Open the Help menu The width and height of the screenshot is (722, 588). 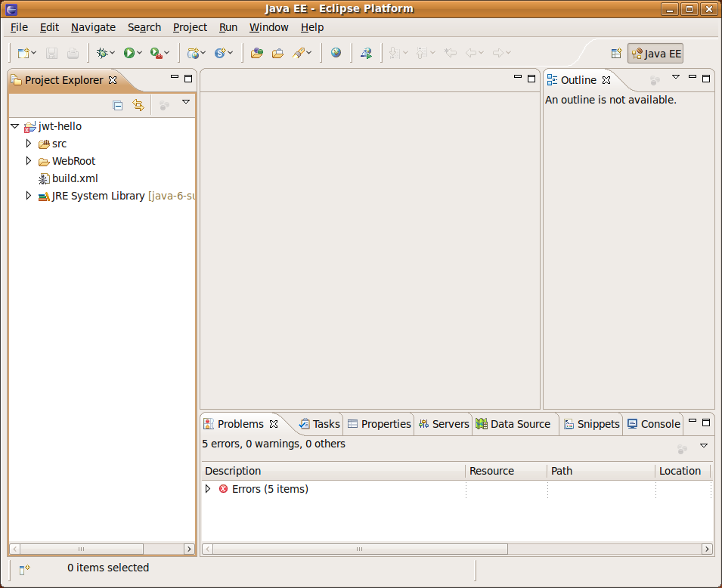point(312,28)
